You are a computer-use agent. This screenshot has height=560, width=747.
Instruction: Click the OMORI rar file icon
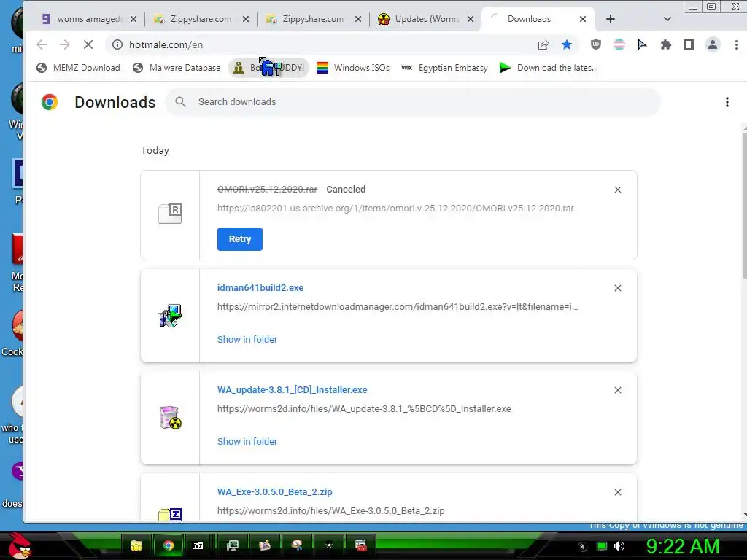point(170,214)
